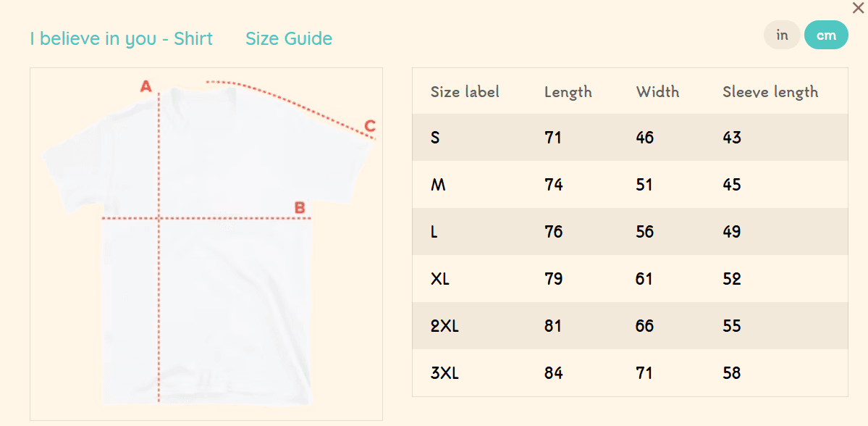Click the 3XL width value 71
Viewport: 868px width, 426px height.
(644, 373)
